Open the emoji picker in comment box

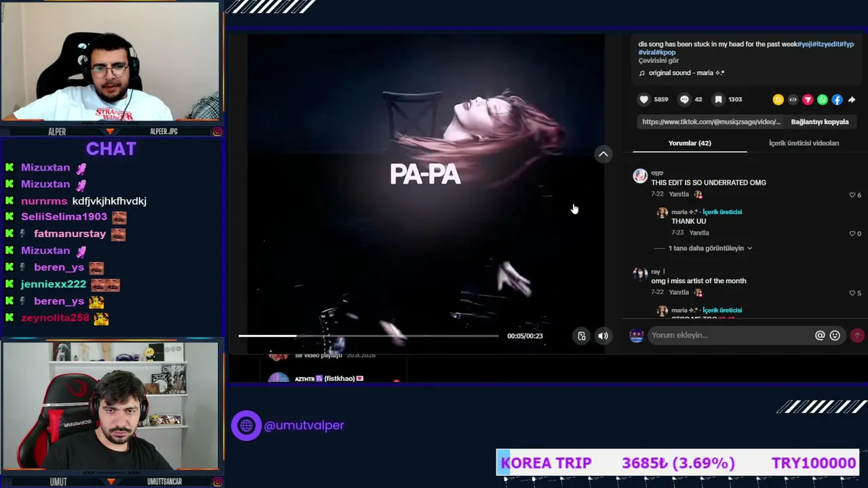point(835,335)
